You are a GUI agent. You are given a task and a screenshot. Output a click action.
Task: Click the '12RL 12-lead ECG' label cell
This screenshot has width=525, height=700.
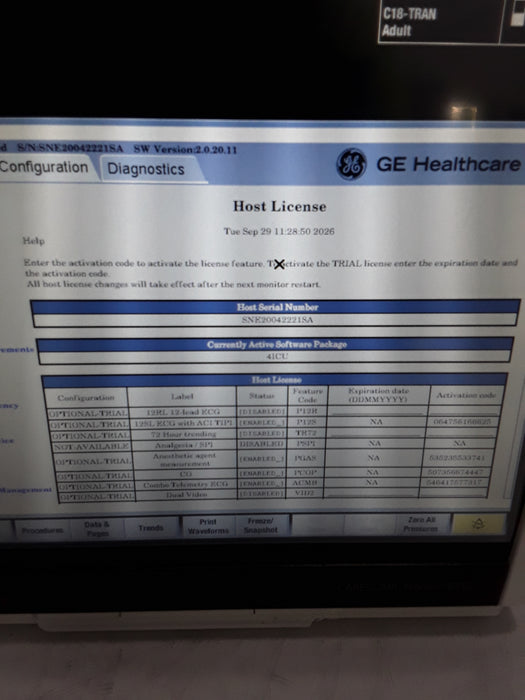pyautogui.click(x=183, y=412)
